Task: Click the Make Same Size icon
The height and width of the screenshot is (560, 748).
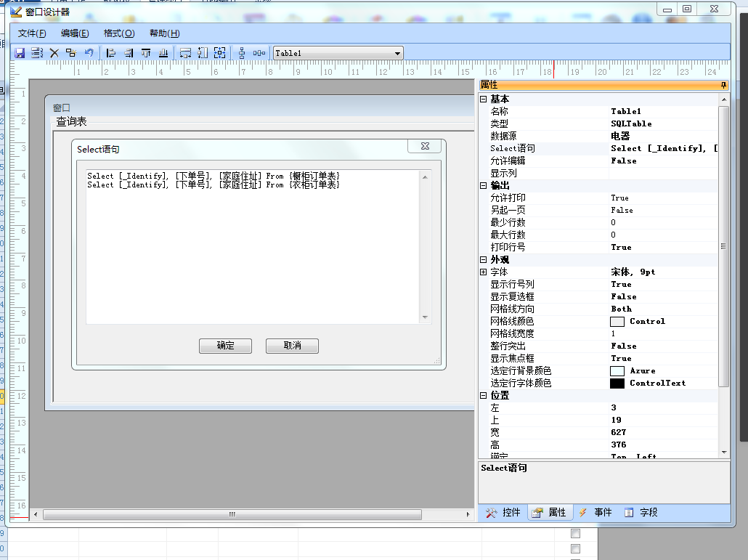Action: pyautogui.click(x=220, y=53)
